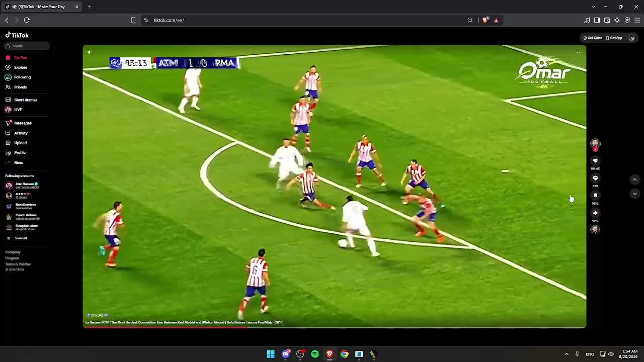
Task: Open the creator's avatar above the like button
Action: click(595, 143)
